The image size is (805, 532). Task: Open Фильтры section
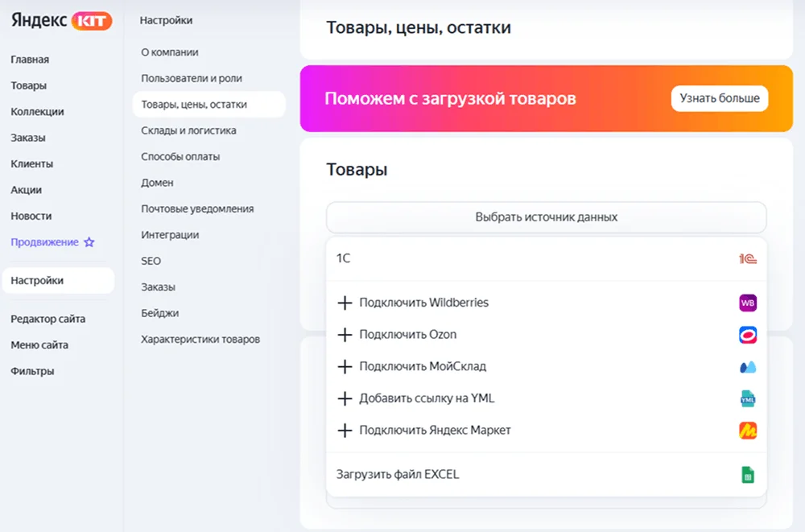(x=32, y=371)
